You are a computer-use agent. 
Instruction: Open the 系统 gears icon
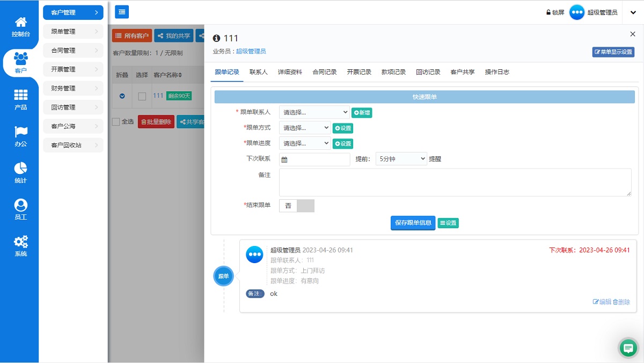coord(20,242)
